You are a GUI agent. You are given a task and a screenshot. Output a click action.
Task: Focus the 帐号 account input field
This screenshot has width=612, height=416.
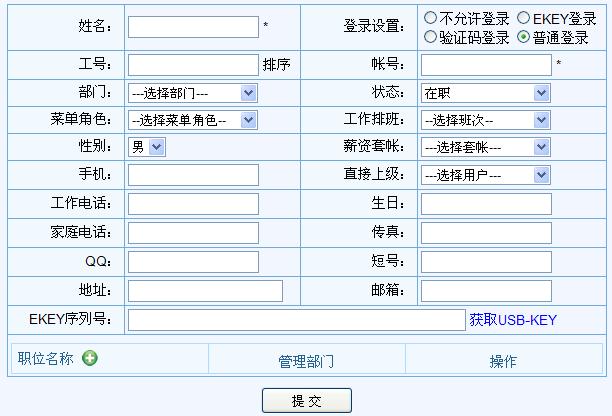click(x=486, y=65)
